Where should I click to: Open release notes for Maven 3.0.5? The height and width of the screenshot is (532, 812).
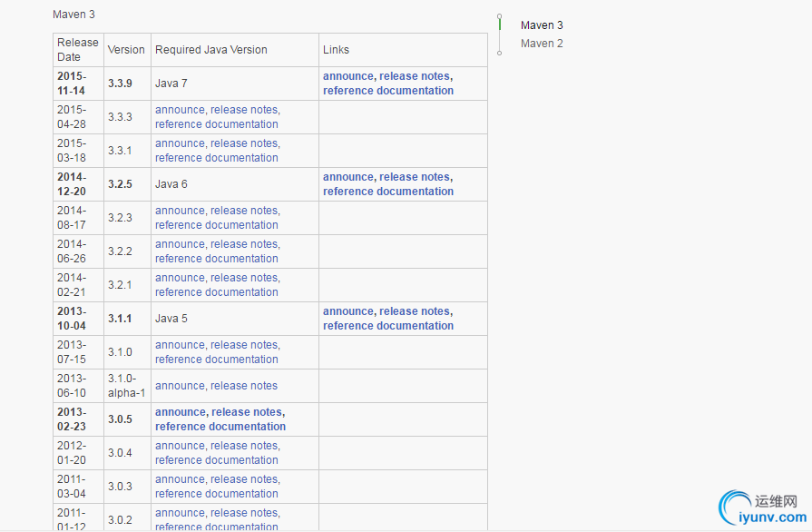(247, 412)
